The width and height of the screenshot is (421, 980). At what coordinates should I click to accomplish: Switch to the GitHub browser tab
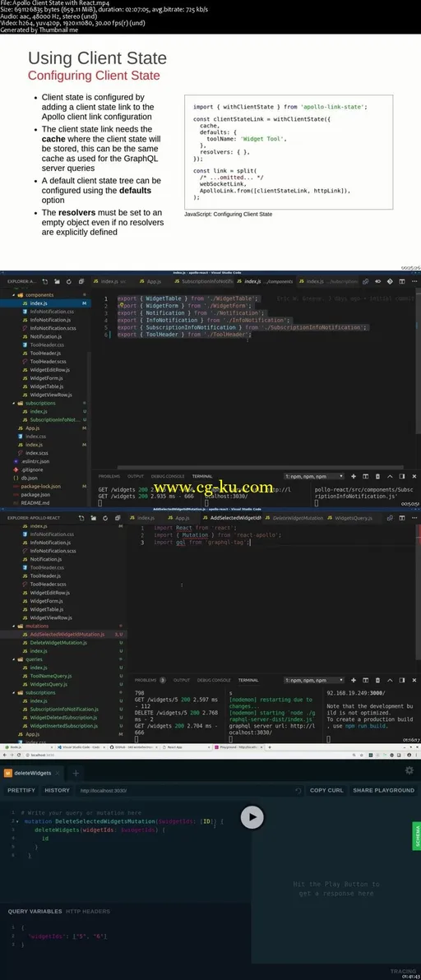(132, 747)
